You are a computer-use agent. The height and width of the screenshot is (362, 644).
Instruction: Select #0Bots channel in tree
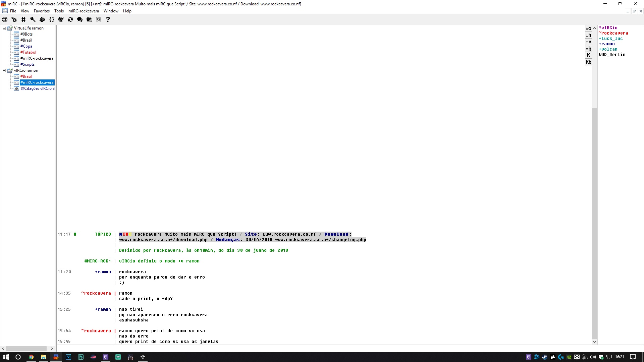click(x=26, y=34)
